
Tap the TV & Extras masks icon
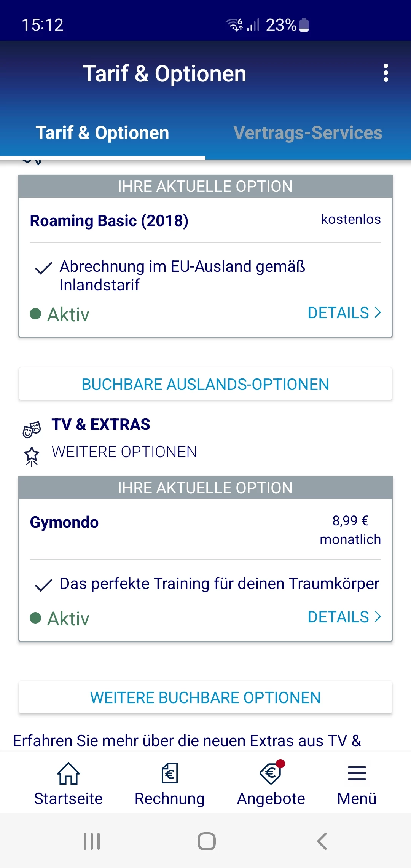(32, 429)
